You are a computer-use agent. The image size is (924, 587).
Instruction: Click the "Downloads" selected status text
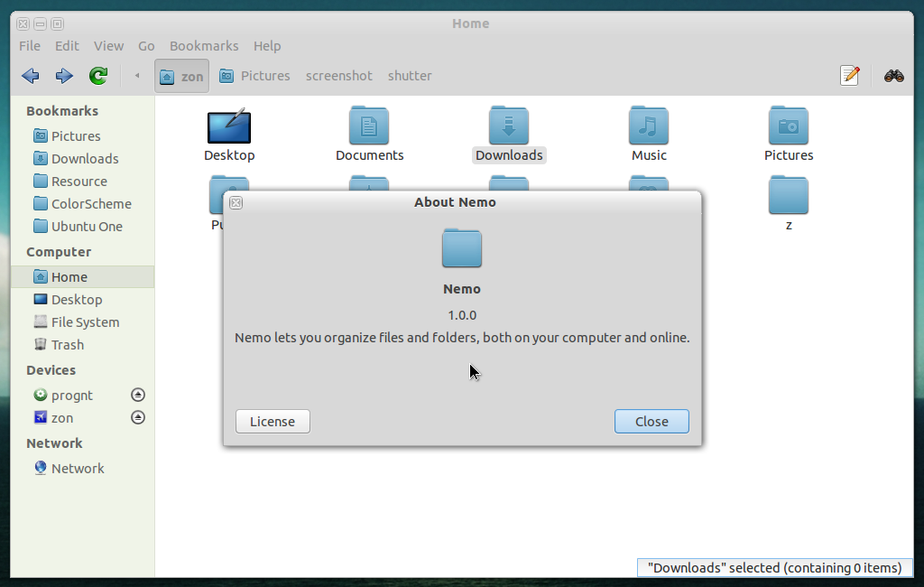(x=775, y=567)
